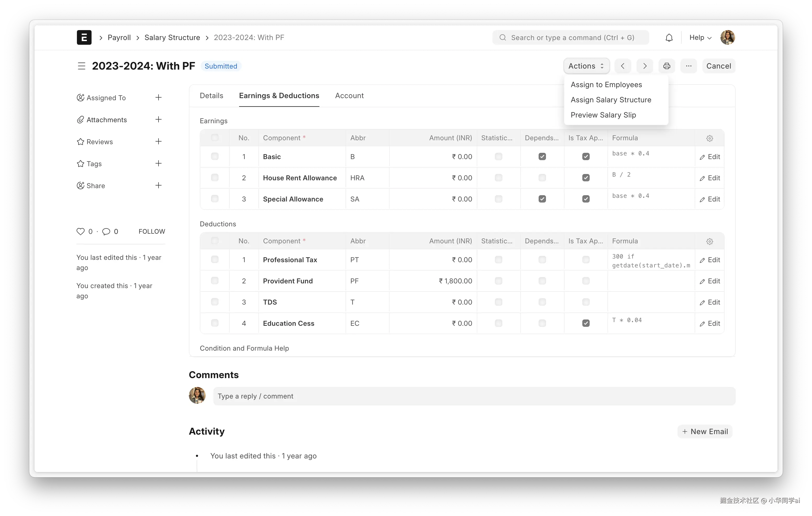
Task: Toggle Depends checkbox for House Rent Allowance
Action: tap(542, 178)
